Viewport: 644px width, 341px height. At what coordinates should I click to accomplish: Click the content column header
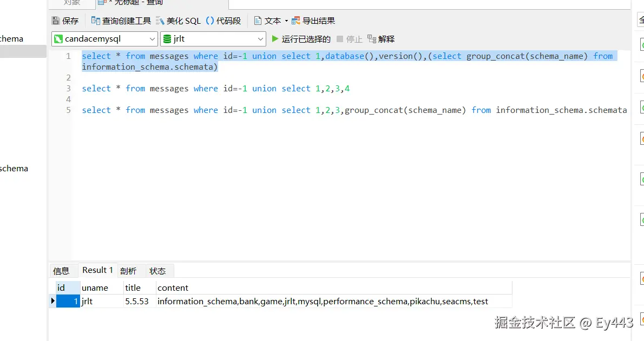(x=334, y=287)
